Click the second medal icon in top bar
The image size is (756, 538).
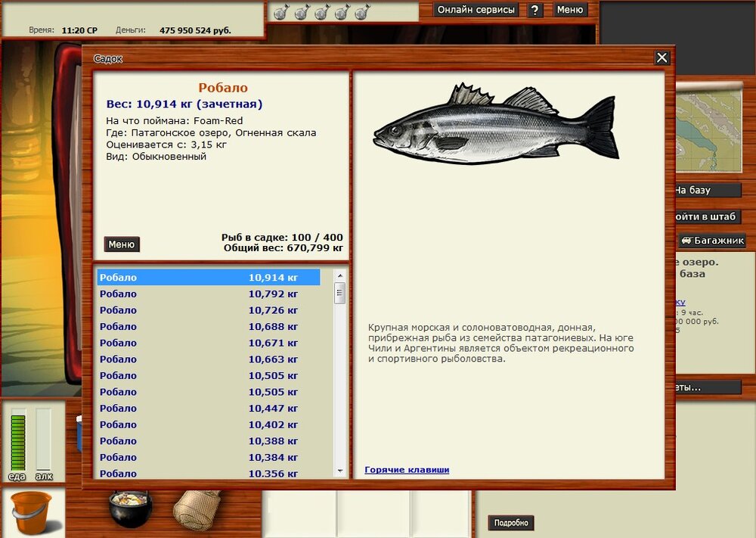[x=301, y=12]
